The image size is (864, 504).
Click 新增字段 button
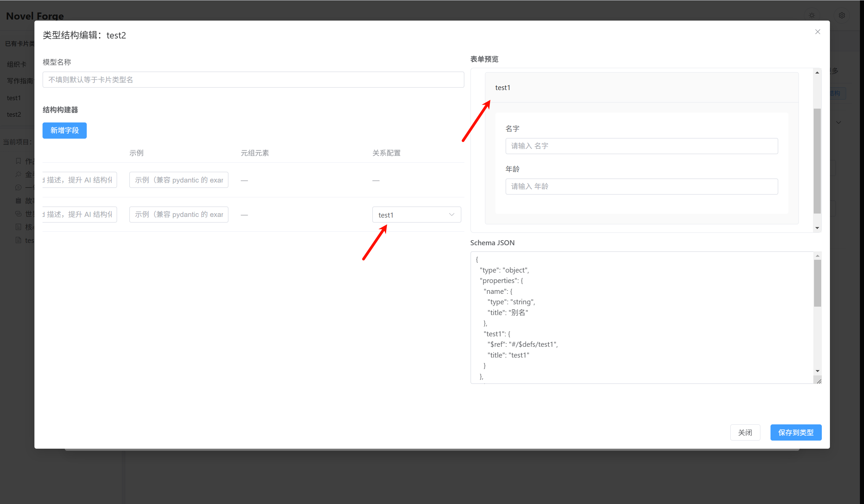click(x=64, y=131)
